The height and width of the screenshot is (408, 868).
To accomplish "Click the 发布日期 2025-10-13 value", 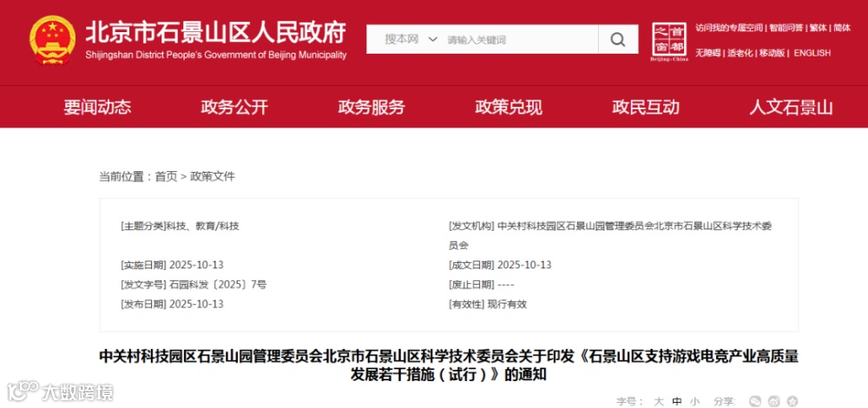I will (196, 304).
